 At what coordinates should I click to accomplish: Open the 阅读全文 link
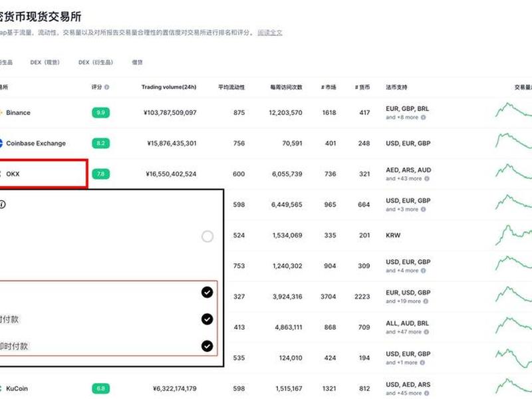coord(270,33)
